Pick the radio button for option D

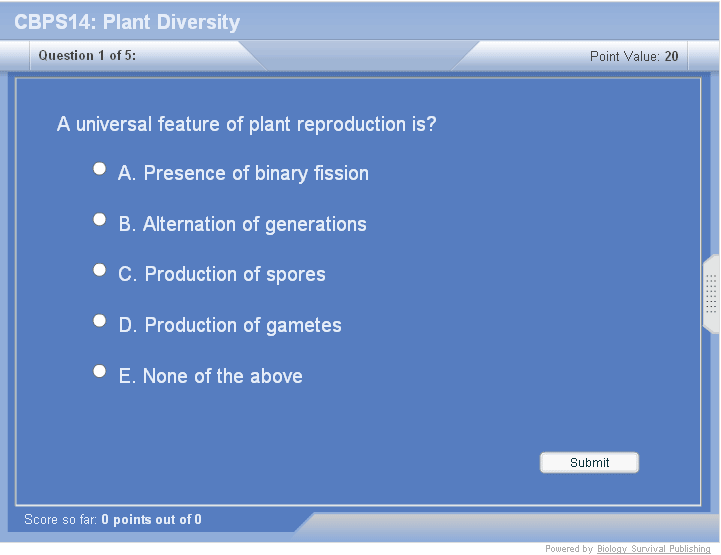point(99,320)
